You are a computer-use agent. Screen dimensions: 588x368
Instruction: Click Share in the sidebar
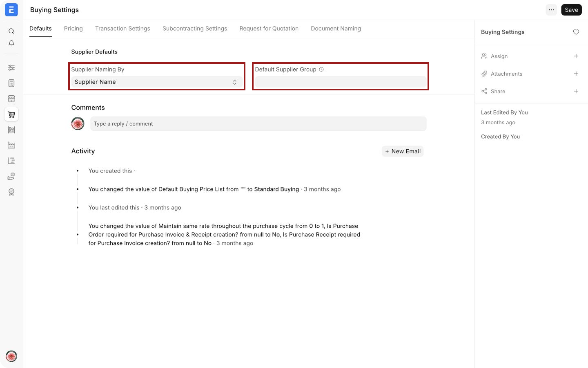pos(498,91)
